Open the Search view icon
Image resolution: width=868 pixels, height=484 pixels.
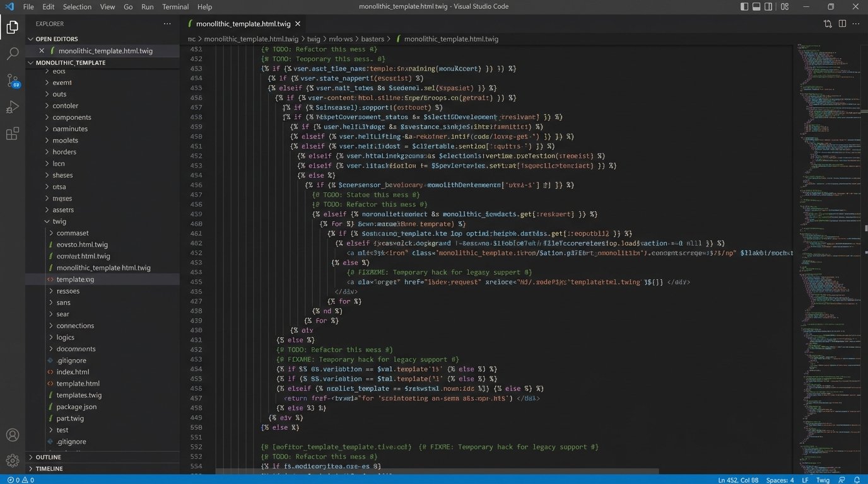(12, 54)
